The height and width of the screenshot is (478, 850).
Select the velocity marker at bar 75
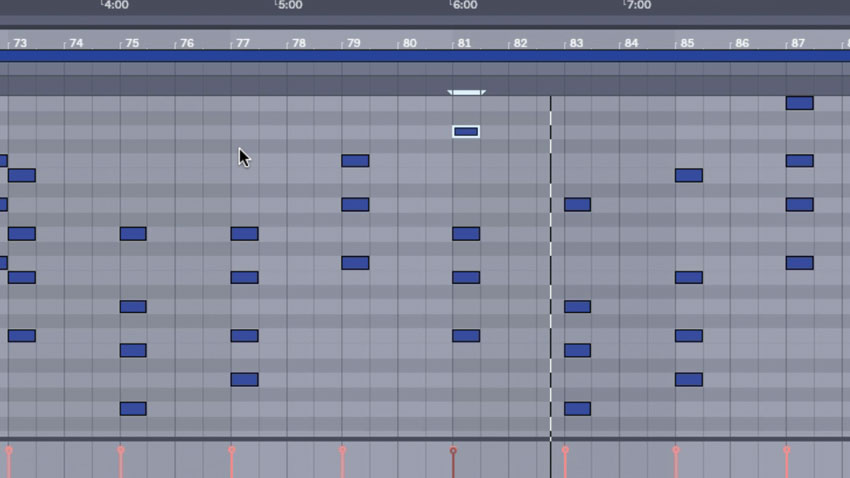coord(120,450)
